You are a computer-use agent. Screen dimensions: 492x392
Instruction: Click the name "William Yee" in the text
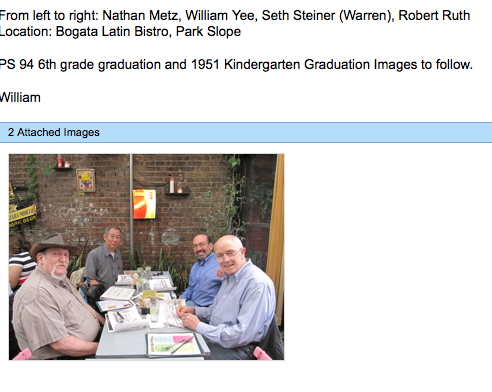pos(221,15)
